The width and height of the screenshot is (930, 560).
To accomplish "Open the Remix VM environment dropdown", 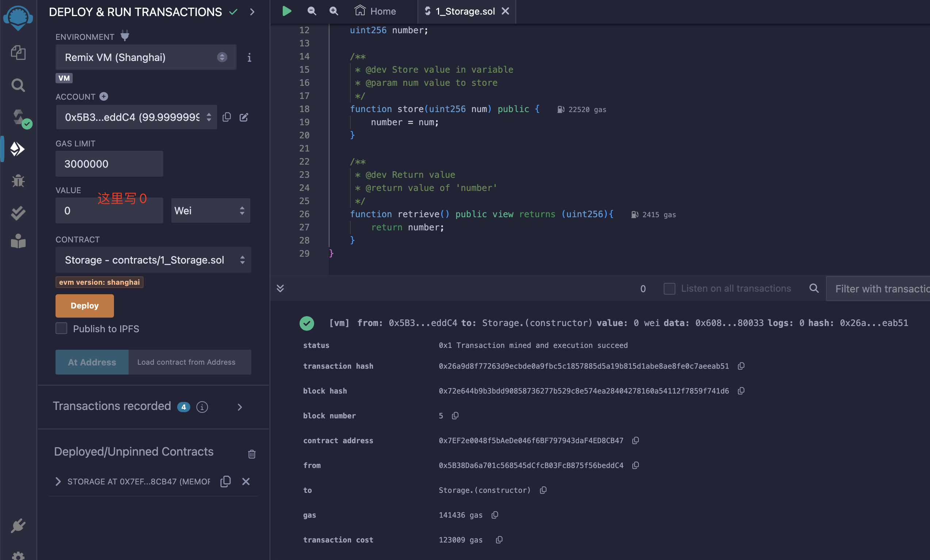I will click(146, 57).
